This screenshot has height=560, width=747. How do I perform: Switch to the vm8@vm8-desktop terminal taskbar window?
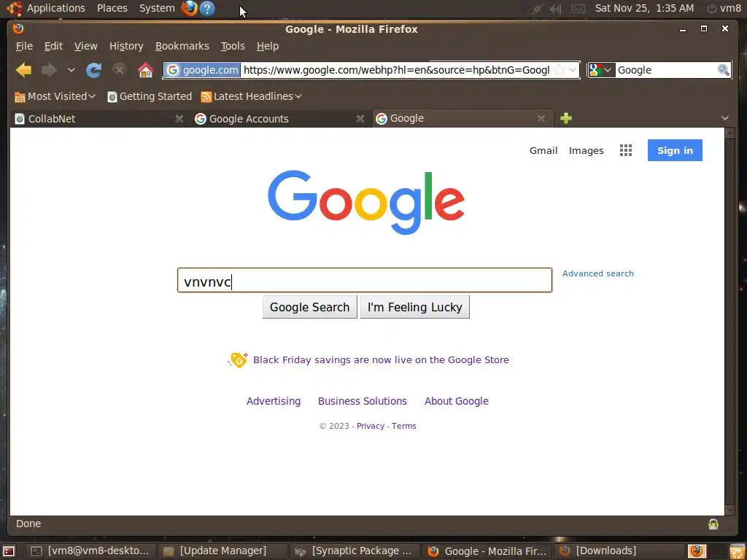[90, 551]
